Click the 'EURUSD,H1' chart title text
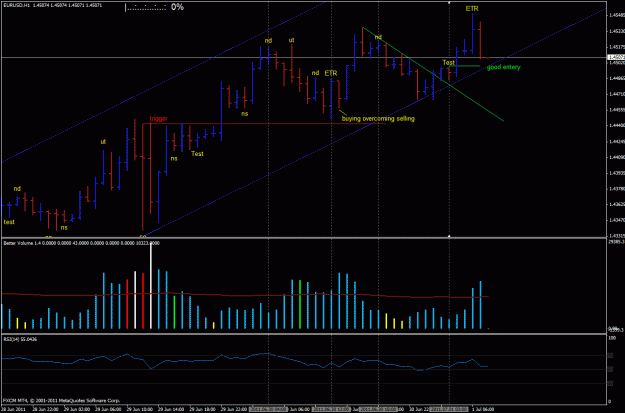 click(18, 6)
